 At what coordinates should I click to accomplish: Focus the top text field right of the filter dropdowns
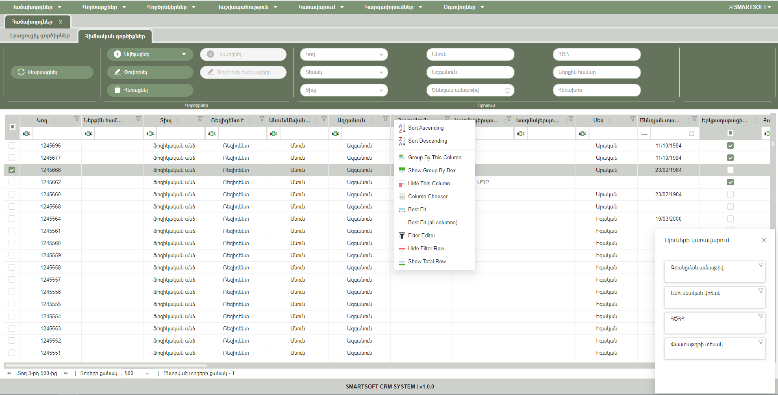(x=470, y=55)
